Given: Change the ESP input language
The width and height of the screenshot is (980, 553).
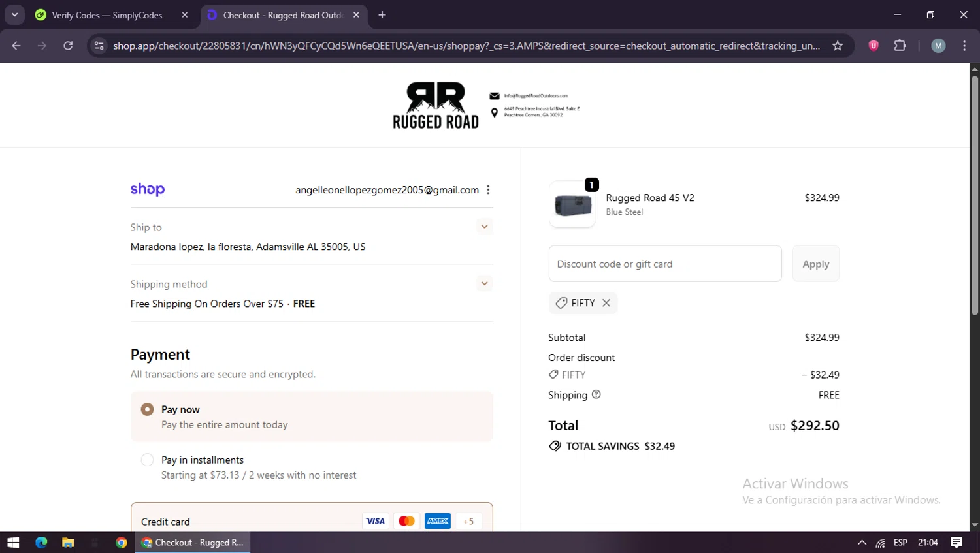Looking at the screenshot, I should [x=900, y=543].
